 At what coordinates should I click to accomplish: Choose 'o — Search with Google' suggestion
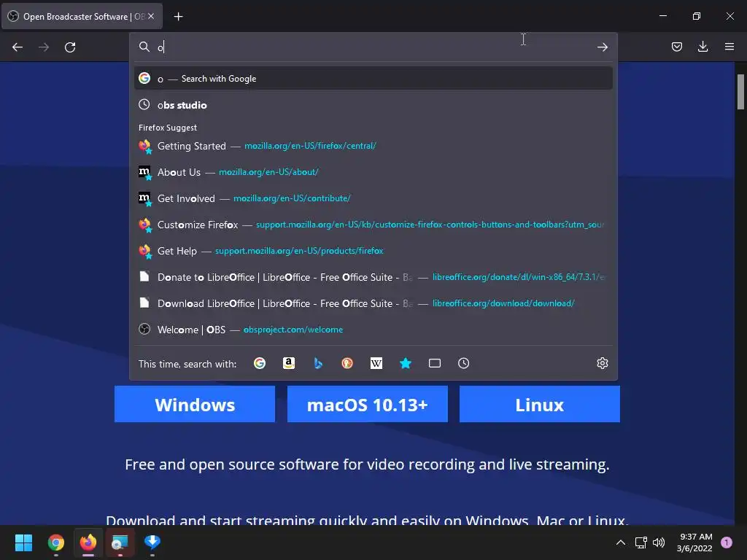tap(373, 79)
